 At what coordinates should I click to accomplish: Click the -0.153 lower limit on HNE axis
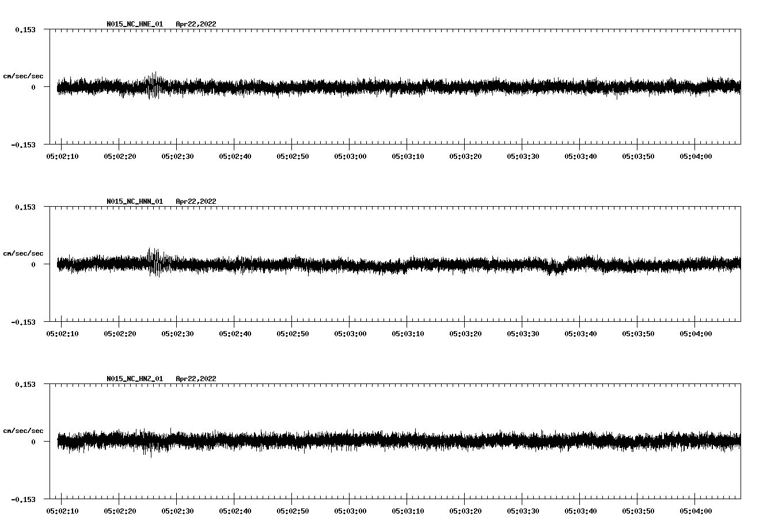pos(23,145)
